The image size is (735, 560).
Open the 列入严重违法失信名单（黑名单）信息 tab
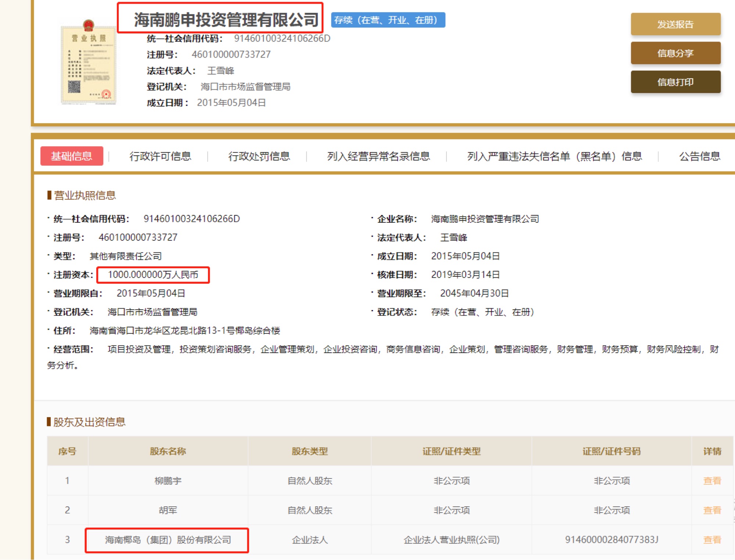click(555, 156)
